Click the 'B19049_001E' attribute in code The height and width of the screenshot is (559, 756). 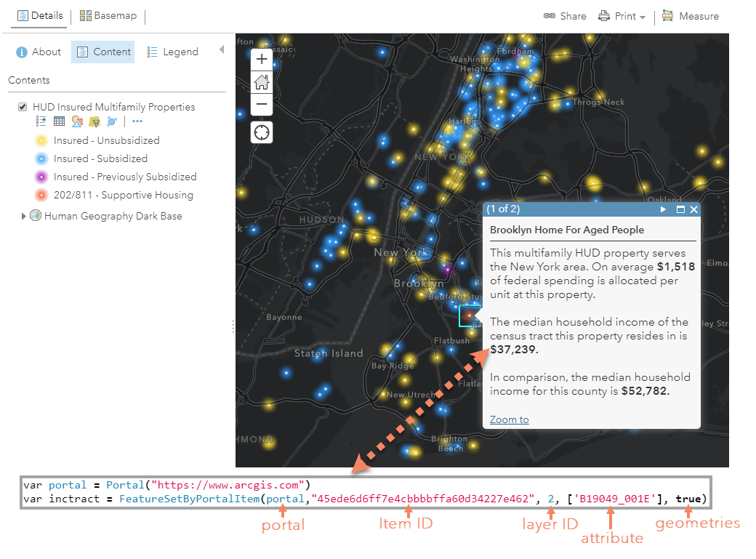[x=614, y=499]
